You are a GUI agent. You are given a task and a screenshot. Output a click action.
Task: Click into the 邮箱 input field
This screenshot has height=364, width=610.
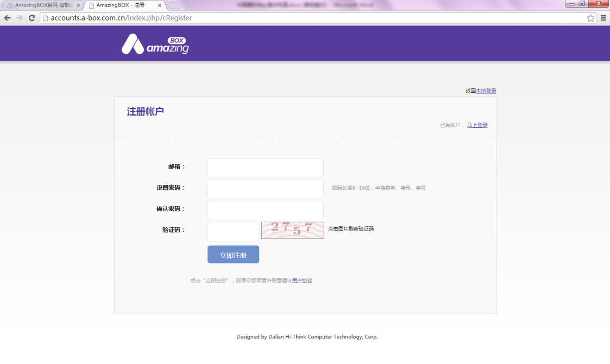pos(265,168)
